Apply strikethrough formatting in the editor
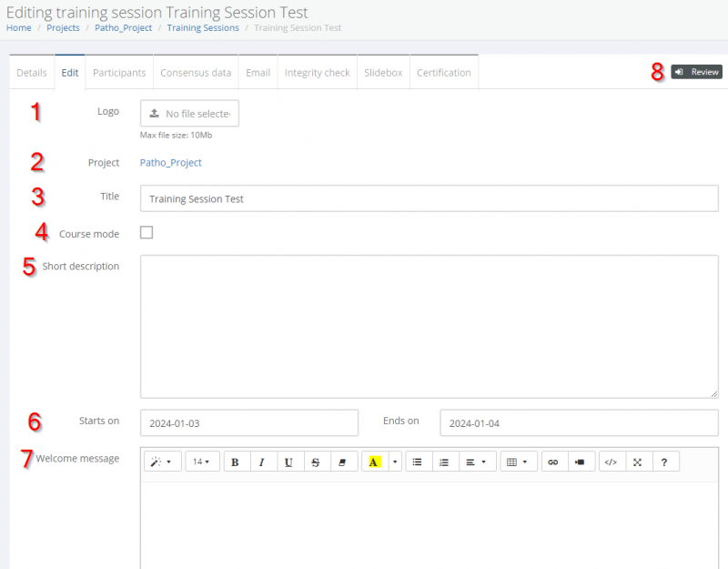This screenshot has width=728, height=569. pyautogui.click(x=316, y=462)
